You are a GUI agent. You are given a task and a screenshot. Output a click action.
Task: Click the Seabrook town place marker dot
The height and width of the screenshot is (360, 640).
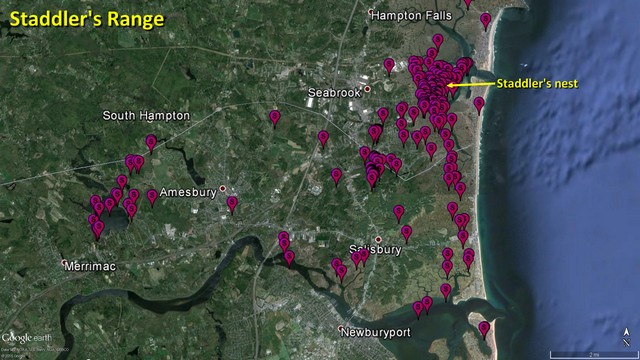point(367,89)
